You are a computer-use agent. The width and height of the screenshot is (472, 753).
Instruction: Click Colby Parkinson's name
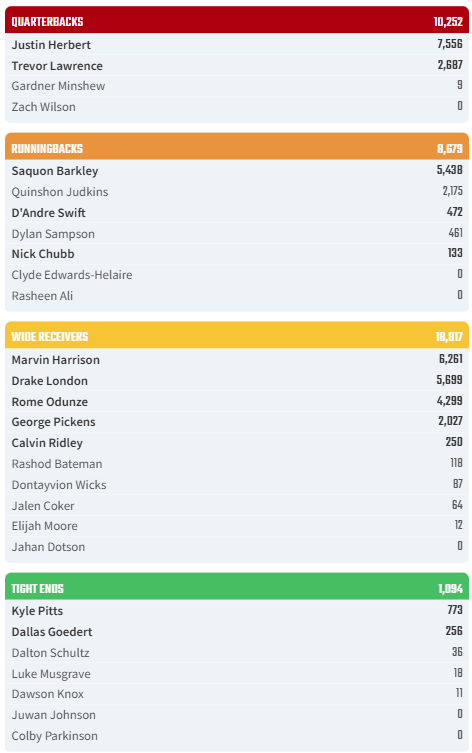point(54,736)
